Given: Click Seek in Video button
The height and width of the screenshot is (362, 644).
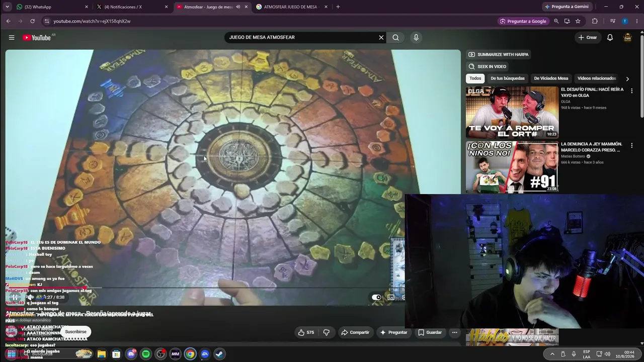Looking at the screenshot, I should point(488,66).
